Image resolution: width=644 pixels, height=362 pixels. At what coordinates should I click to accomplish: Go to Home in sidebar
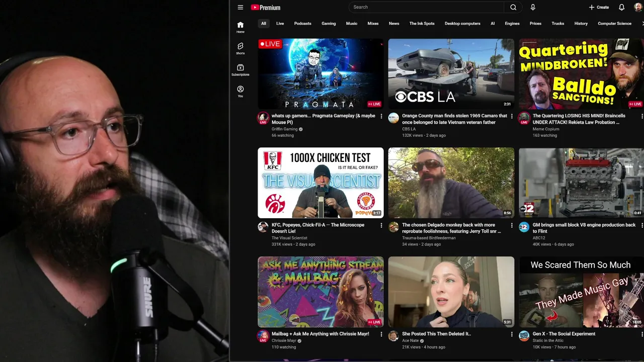(240, 27)
